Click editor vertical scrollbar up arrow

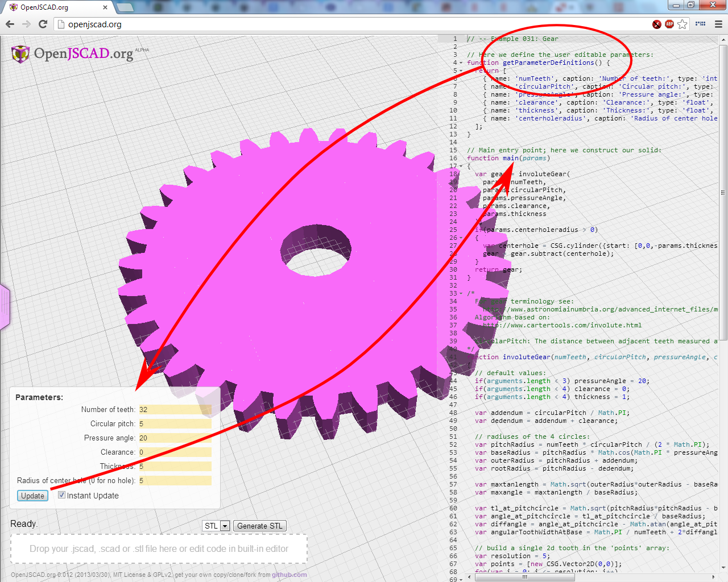coord(723,40)
